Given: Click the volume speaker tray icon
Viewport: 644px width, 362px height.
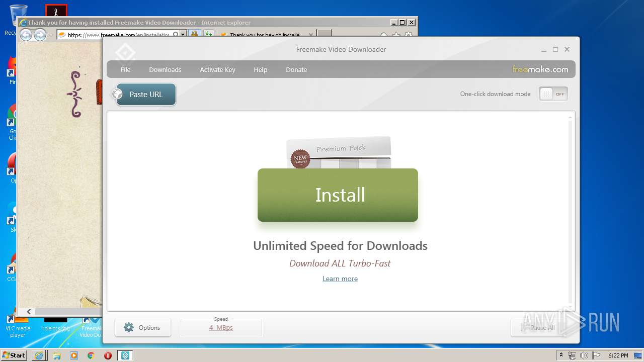Looking at the screenshot, I should click(x=584, y=355).
